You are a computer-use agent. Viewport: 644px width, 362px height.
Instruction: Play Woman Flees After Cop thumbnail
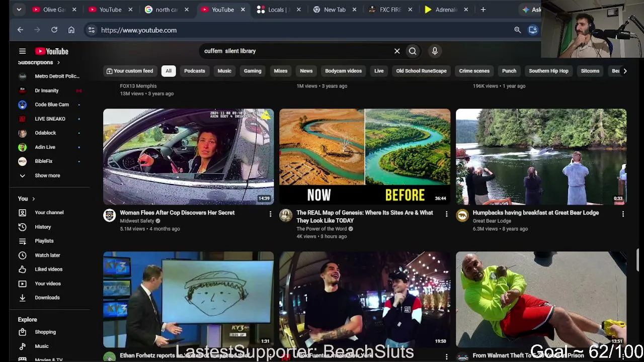[189, 157]
